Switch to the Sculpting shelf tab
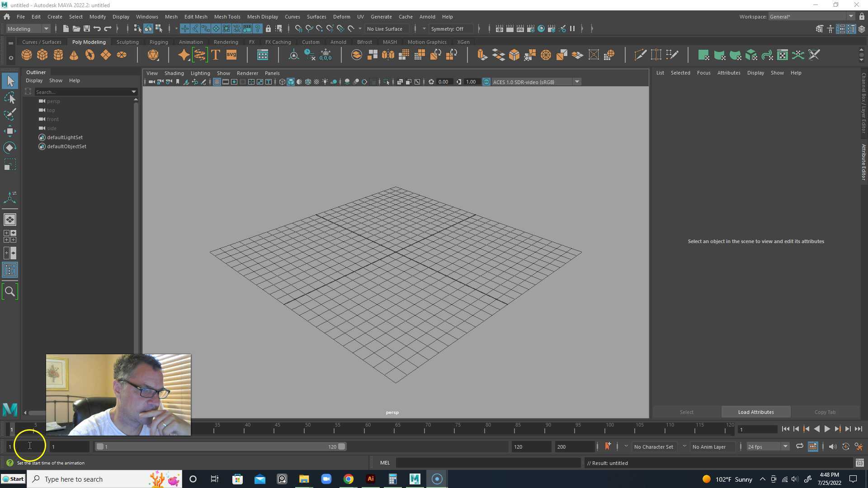 point(127,42)
